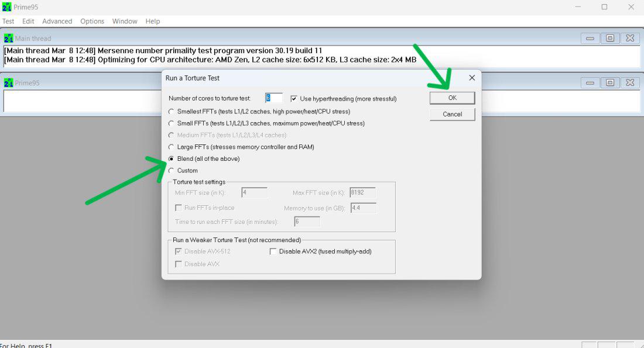Open the Window menu
Image resolution: width=644 pixels, height=348 pixels.
(125, 21)
